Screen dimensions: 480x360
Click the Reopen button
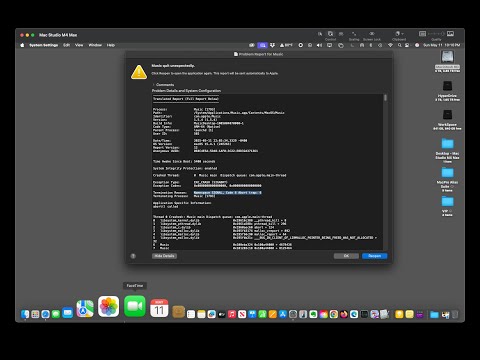[x=374, y=256]
